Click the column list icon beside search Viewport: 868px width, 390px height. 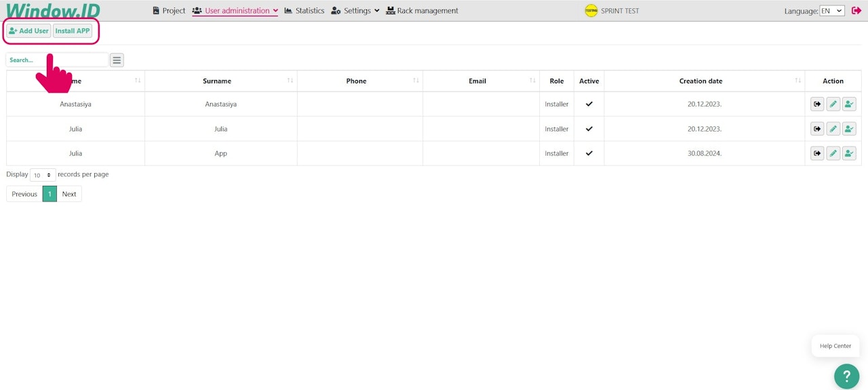pyautogui.click(x=117, y=60)
